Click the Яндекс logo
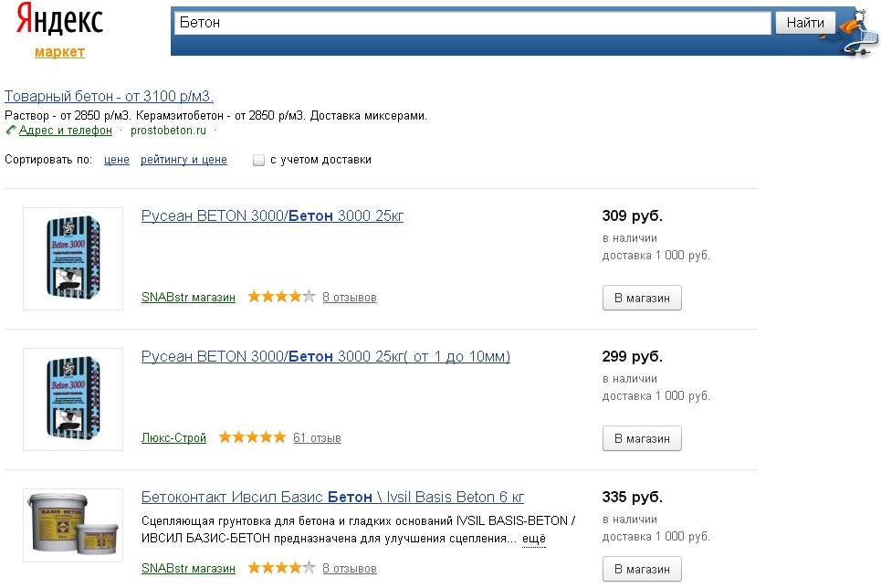Screen dimensions: 881x588 (59, 20)
